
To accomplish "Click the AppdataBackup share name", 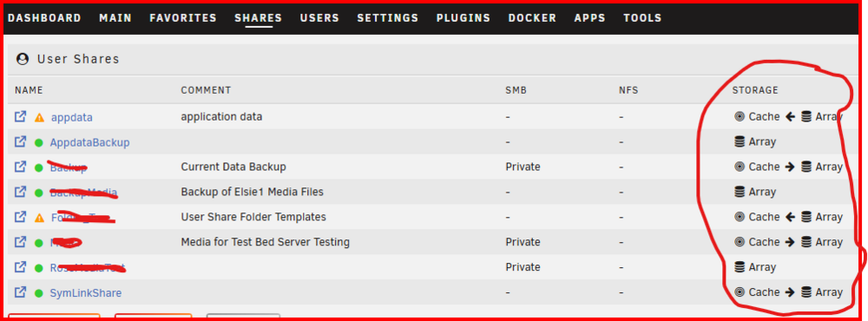I will click(x=89, y=142).
